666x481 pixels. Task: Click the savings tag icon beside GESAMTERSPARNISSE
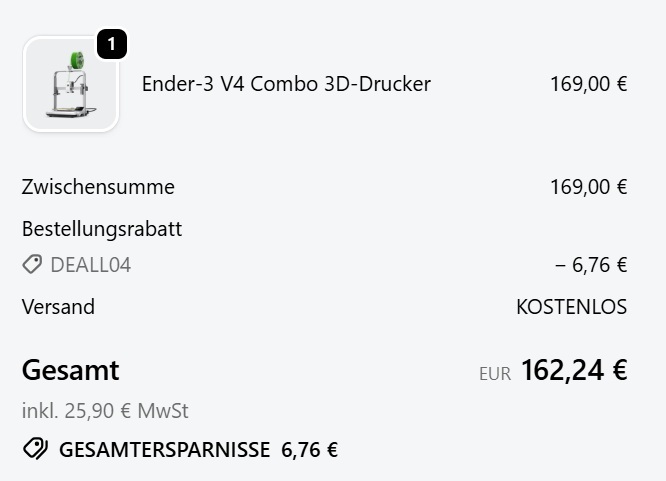tap(35, 450)
